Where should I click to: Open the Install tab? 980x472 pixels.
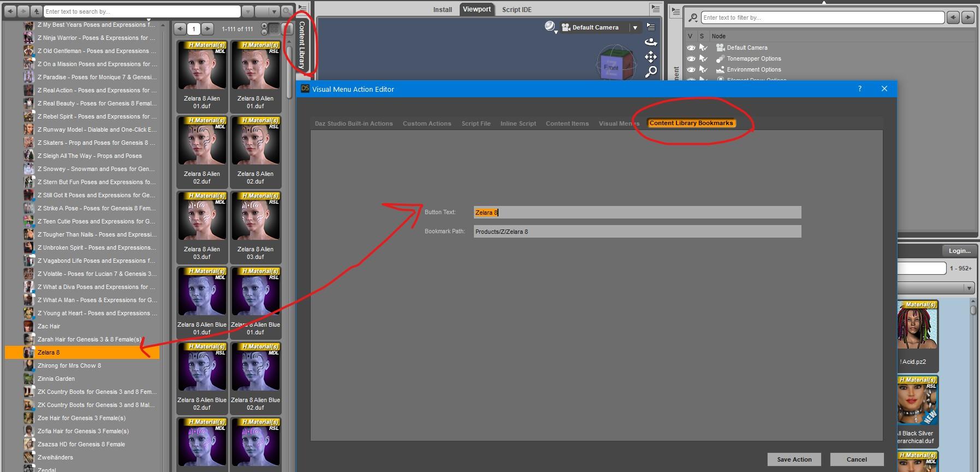443,9
